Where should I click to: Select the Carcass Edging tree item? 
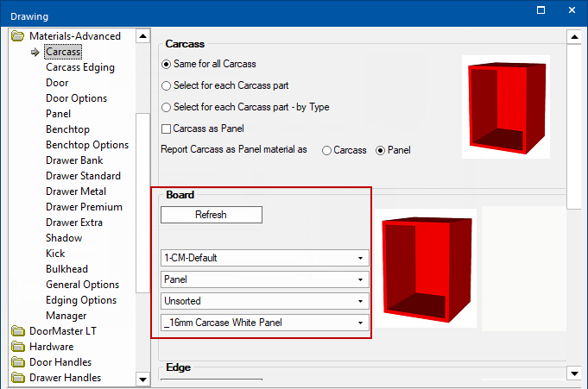pyautogui.click(x=80, y=67)
